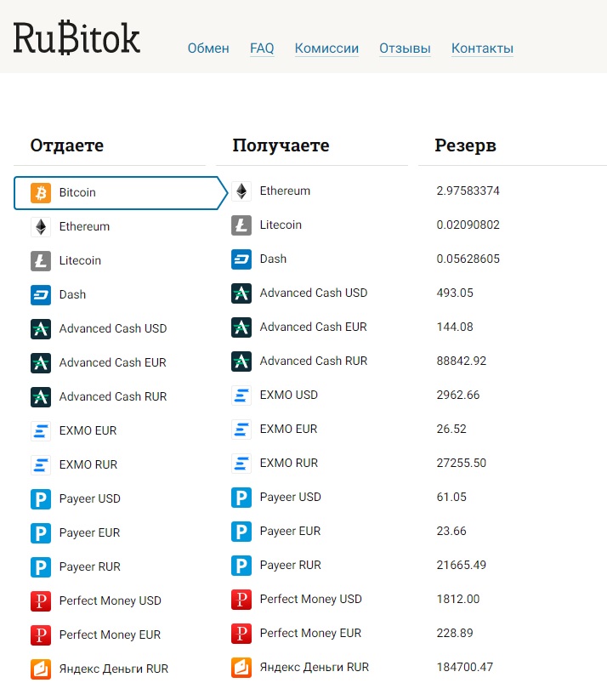This screenshot has height=700, width=607.
Task: Click Payeer USD icon in Отдаете column
Action: click(x=41, y=498)
